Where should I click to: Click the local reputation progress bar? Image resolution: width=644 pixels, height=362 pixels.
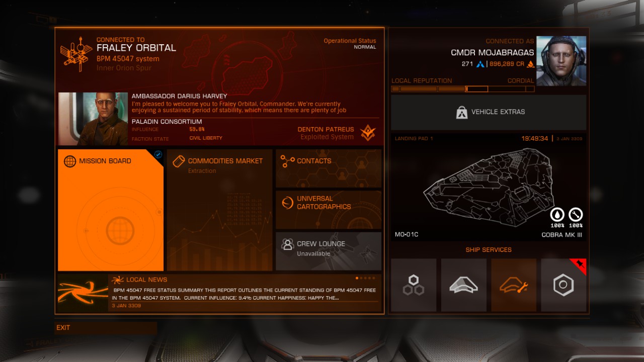tap(463, 89)
